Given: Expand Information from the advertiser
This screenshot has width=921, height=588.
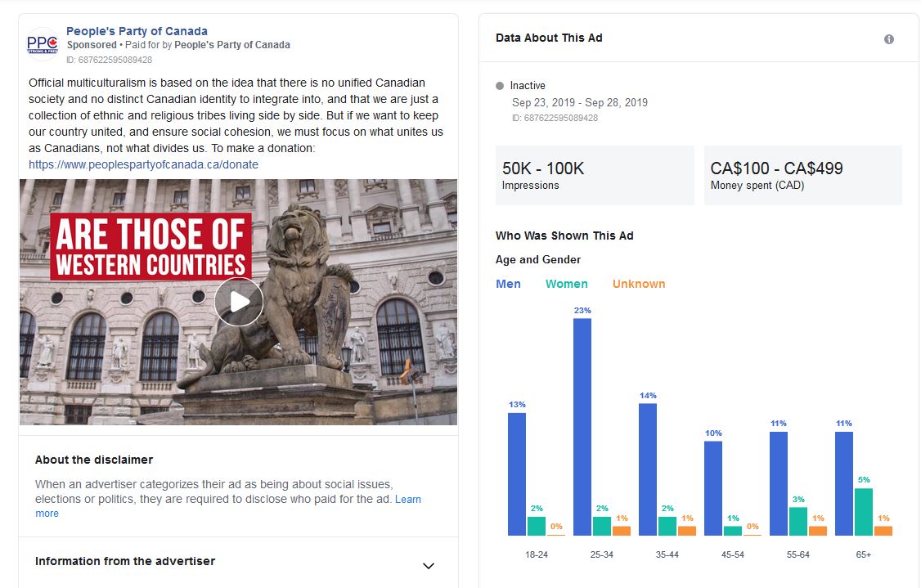Looking at the screenshot, I should [427, 564].
